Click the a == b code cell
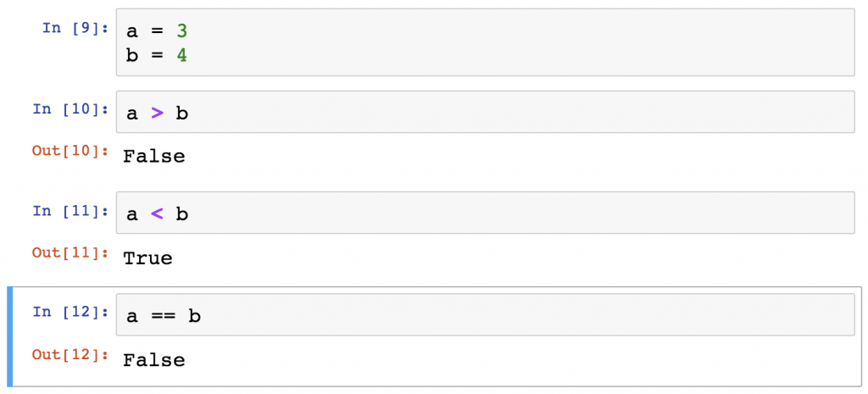 coord(486,314)
